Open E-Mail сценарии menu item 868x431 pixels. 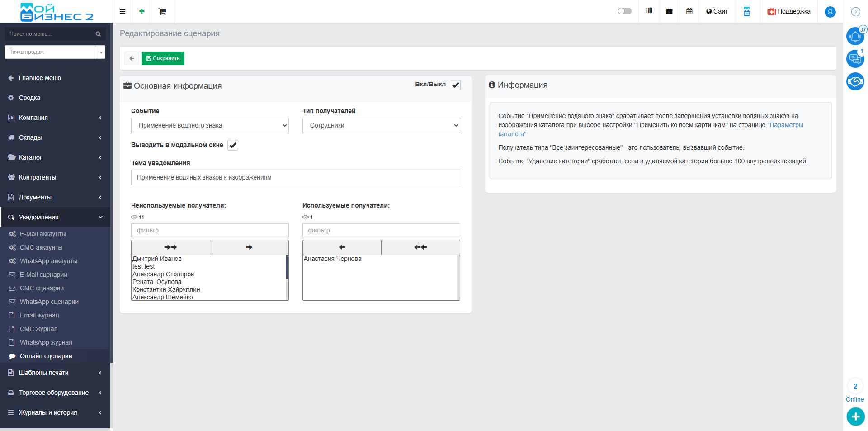pos(43,275)
